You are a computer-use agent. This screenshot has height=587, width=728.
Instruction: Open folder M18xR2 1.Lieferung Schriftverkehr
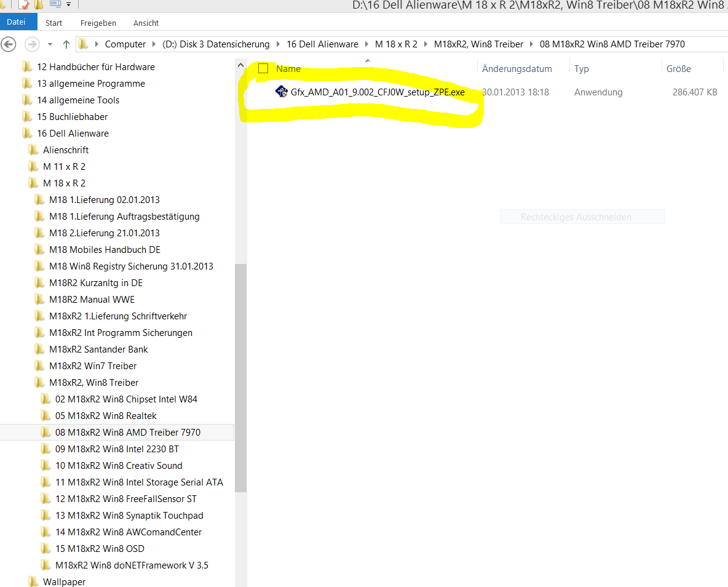coord(117,316)
